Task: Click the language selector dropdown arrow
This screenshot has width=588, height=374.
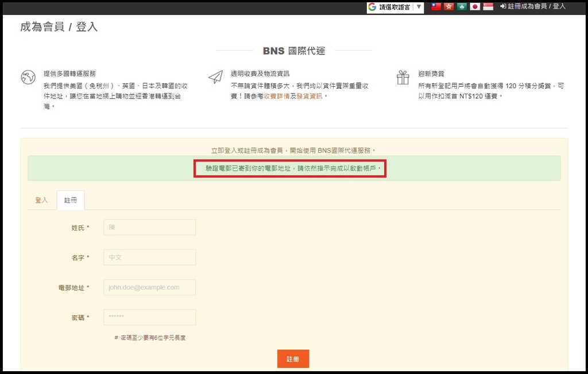Action: (x=419, y=7)
